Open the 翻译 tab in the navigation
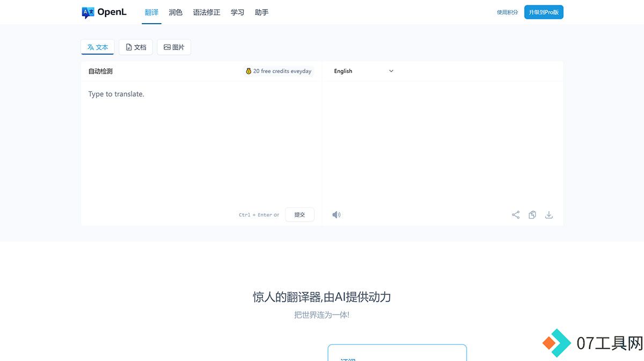The image size is (644, 361). [x=152, y=12]
